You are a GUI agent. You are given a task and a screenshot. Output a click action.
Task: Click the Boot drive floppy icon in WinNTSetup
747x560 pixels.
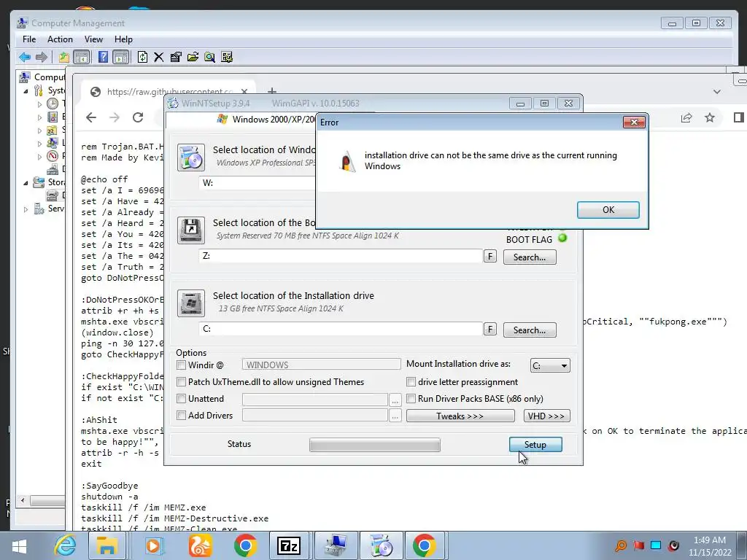(x=191, y=230)
